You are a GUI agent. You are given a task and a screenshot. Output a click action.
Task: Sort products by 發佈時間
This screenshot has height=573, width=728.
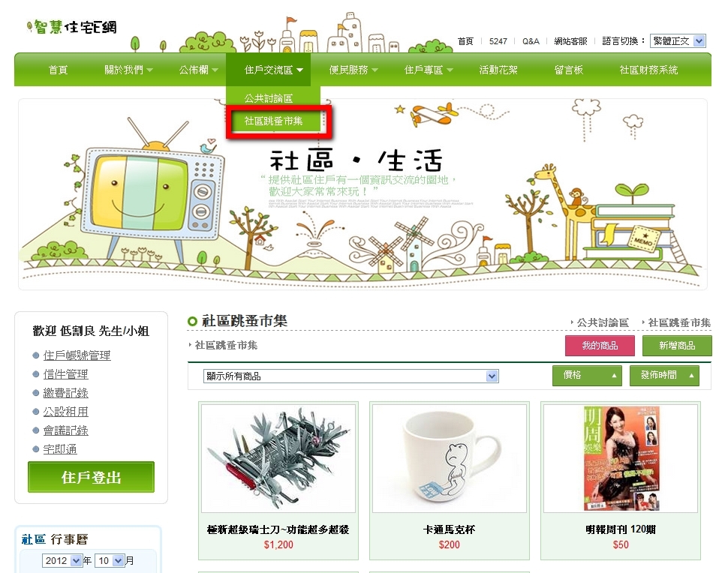(664, 375)
